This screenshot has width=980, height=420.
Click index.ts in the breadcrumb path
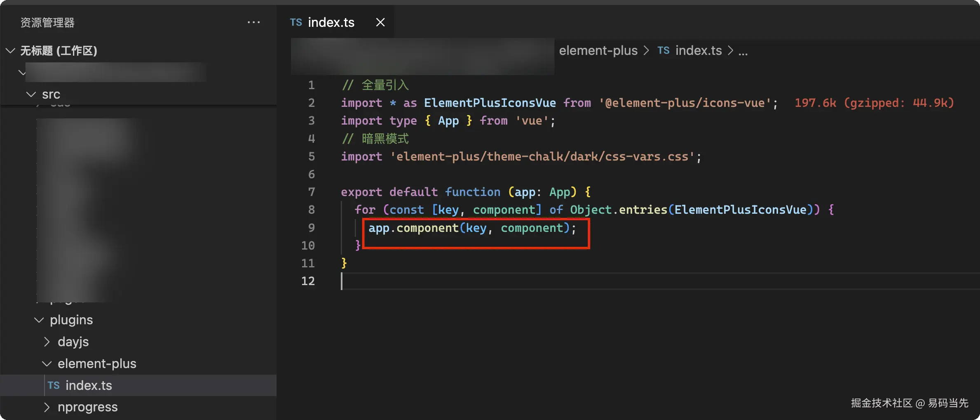[699, 50]
